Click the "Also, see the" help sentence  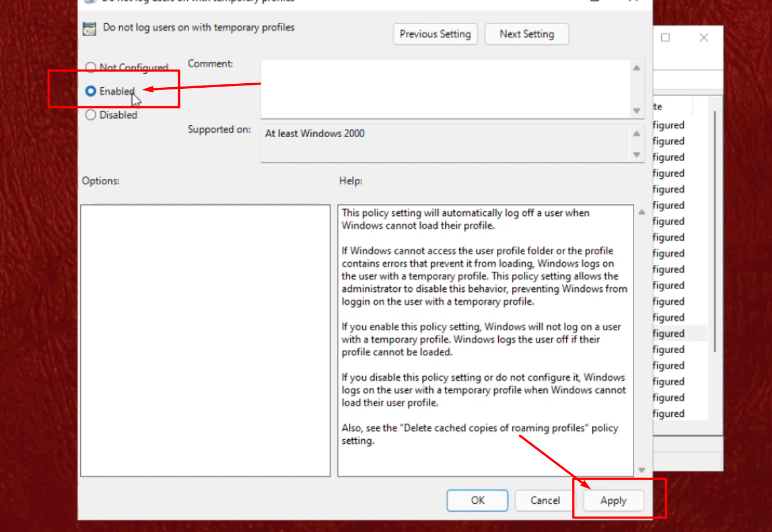[x=480, y=434]
